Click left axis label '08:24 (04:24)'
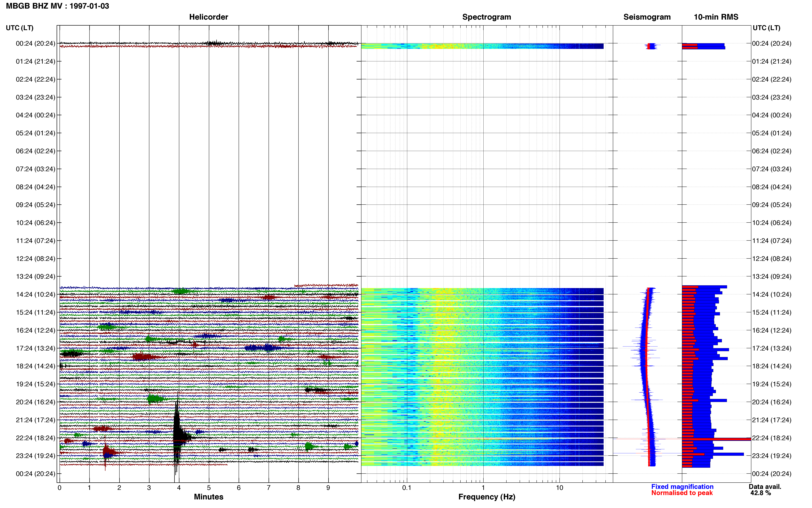Viewport: 812px width, 508px height. point(36,187)
